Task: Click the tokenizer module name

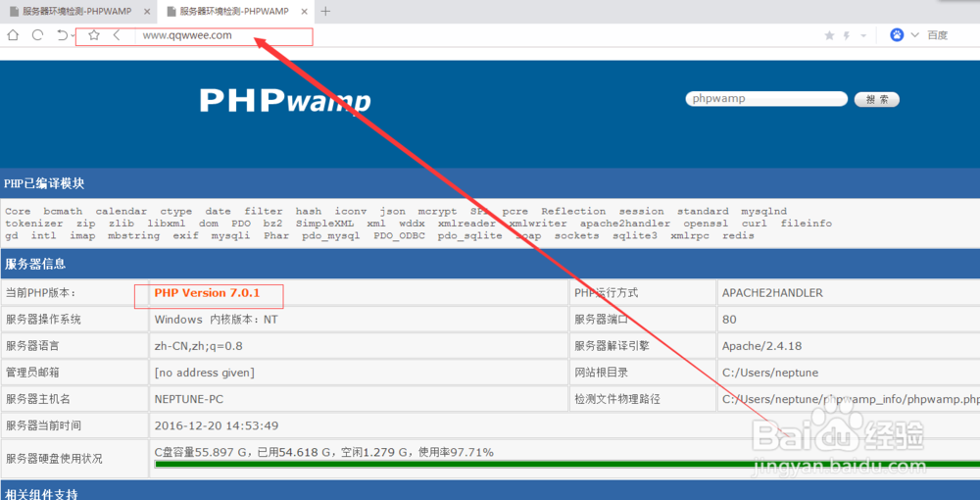Action: point(33,224)
